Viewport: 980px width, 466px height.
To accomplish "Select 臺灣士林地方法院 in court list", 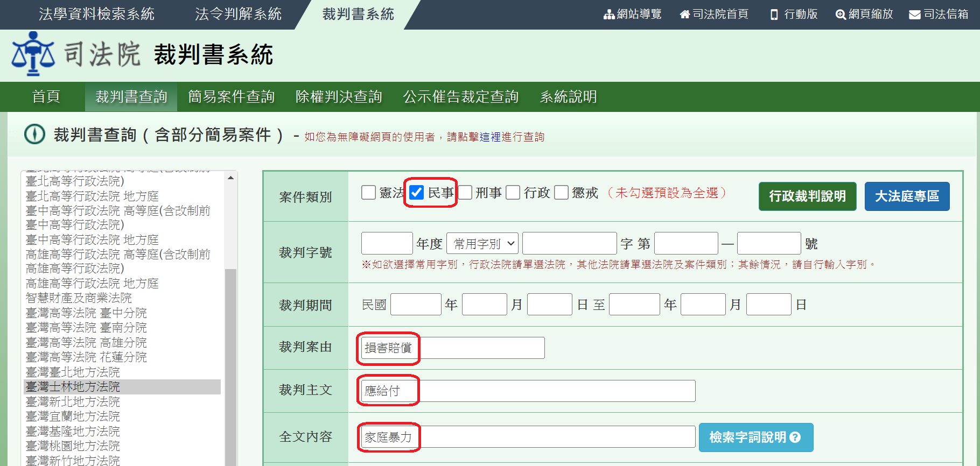I will [122, 387].
